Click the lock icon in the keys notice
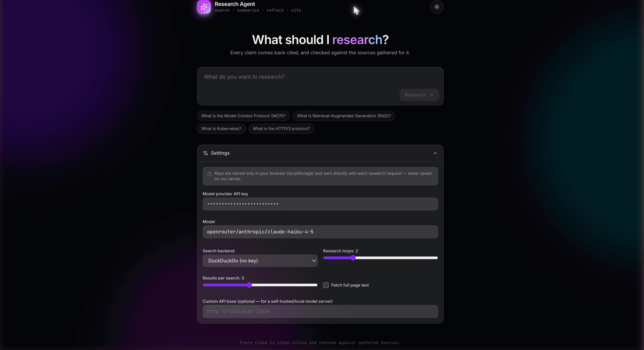The height and width of the screenshot is (350, 644). pyautogui.click(x=209, y=174)
